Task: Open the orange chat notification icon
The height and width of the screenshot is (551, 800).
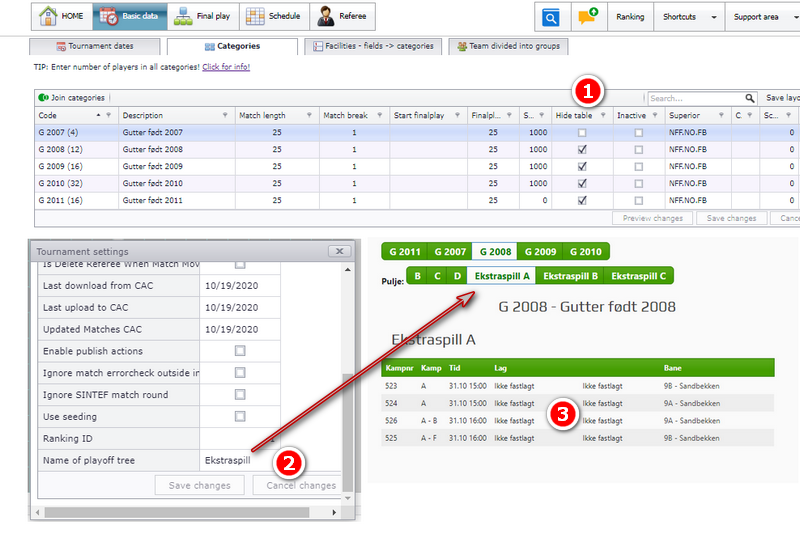Action: [588, 16]
